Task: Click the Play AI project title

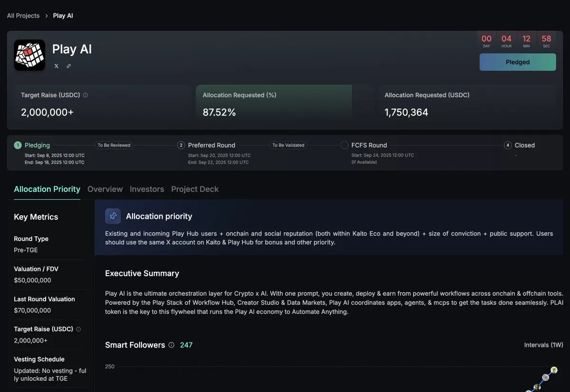Action: click(x=72, y=49)
